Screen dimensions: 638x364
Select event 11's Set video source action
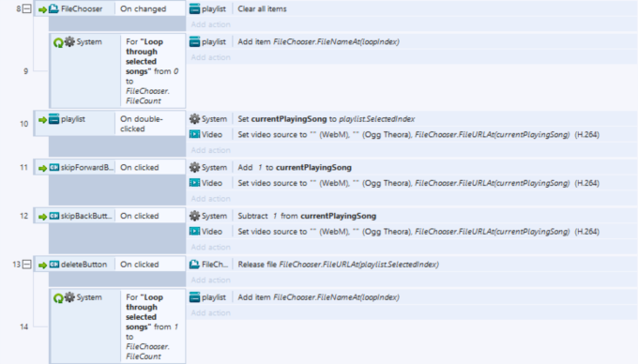point(412,183)
